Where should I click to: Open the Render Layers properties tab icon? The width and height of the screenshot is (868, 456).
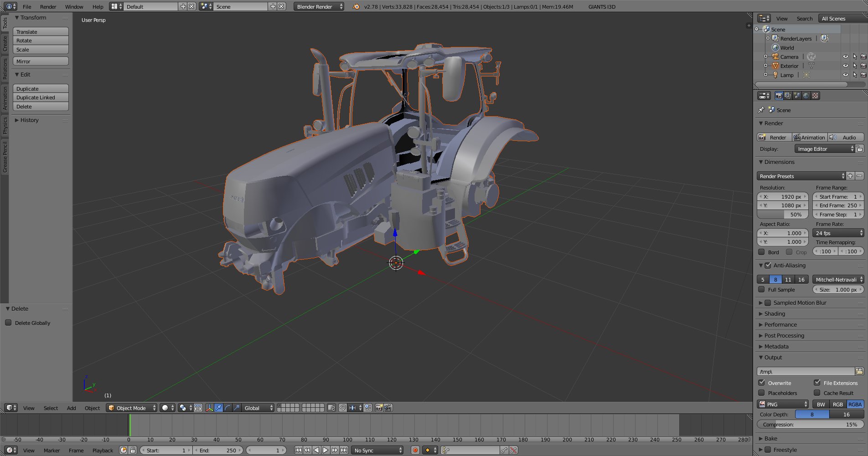(788, 96)
